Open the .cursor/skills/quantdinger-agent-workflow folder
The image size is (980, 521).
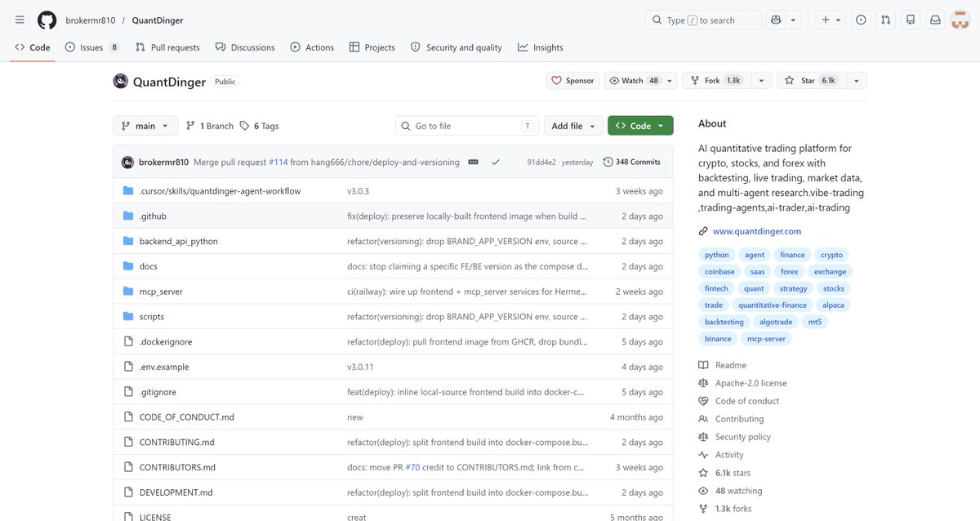[x=220, y=191]
